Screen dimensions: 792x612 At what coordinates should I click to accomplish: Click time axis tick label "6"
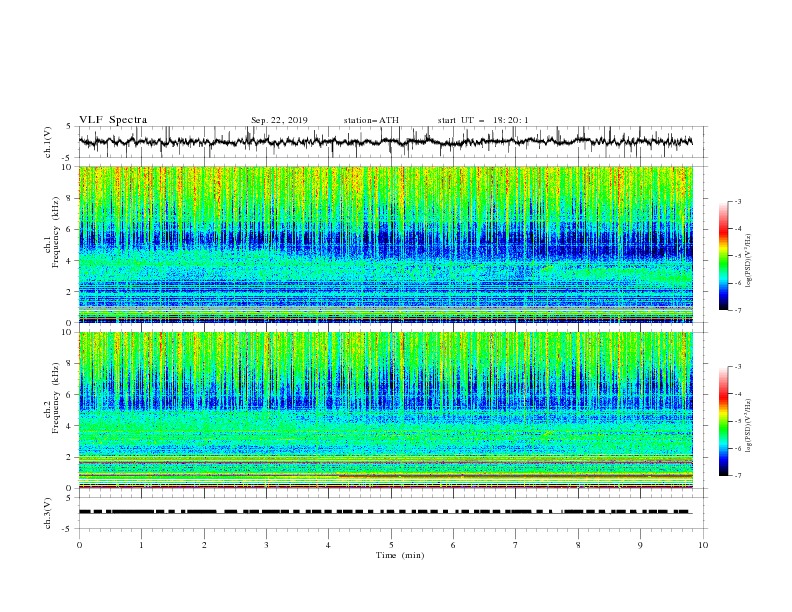point(453,545)
